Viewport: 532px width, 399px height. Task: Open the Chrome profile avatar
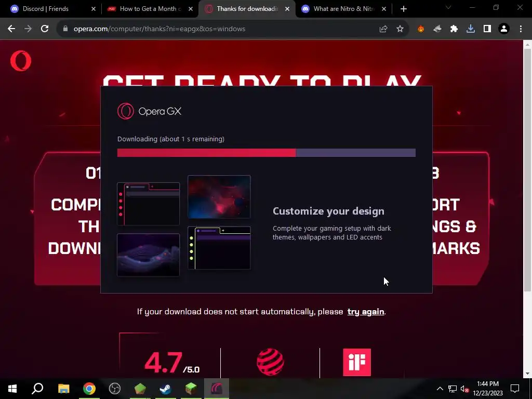click(504, 29)
